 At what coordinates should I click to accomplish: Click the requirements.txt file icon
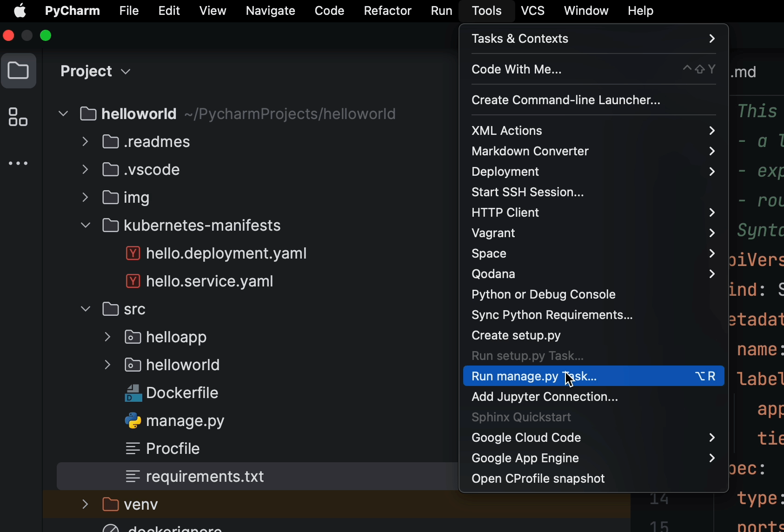coord(132,476)
